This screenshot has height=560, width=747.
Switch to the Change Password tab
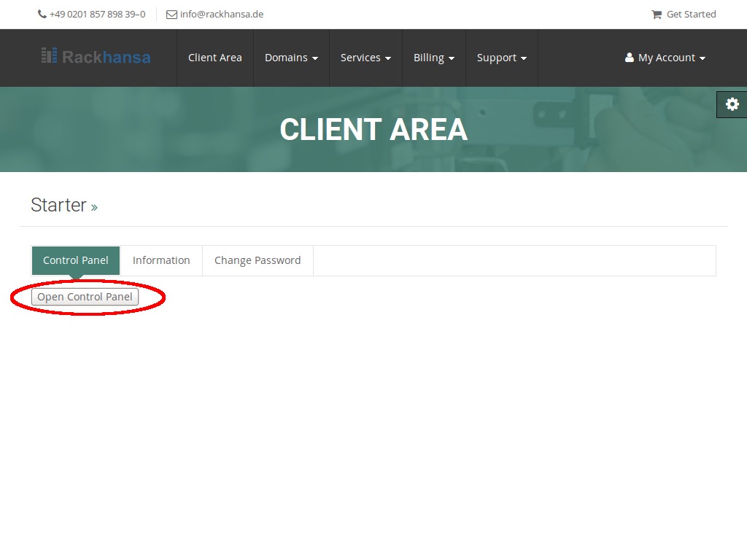point(258,260)
